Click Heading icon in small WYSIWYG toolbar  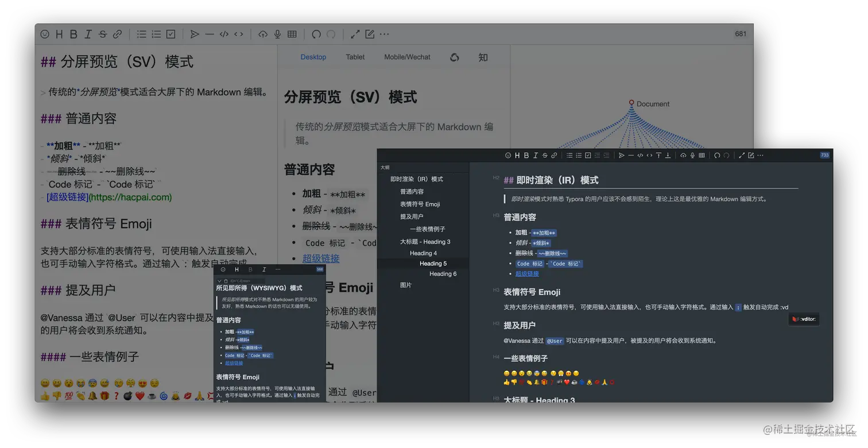tap(237, 269)
